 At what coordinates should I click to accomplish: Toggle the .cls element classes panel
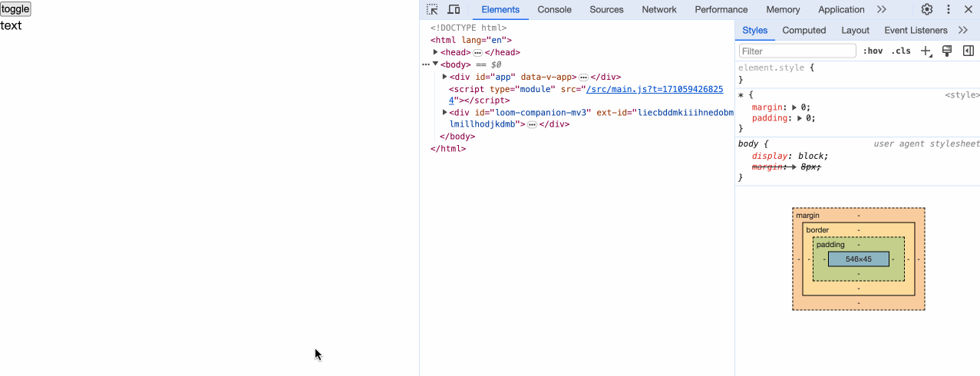pos(901,51)
